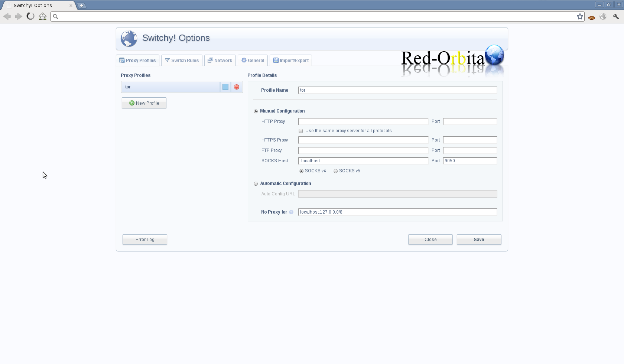
Task: Switch to the Proxy Profiles tab
Action: tap(138, 61)
